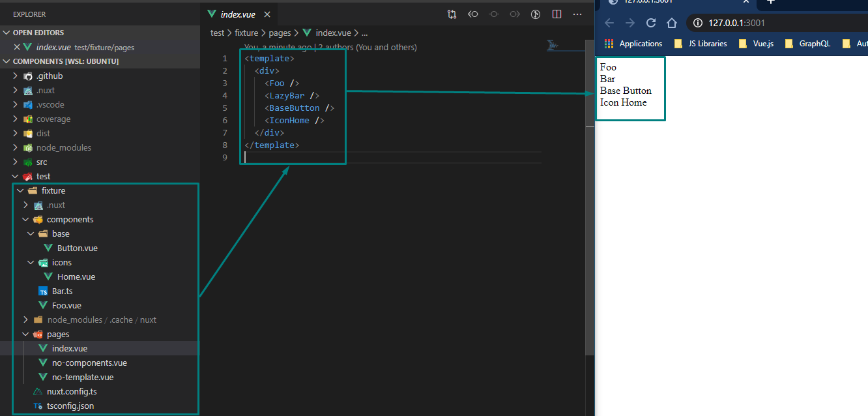Open the editor's more actions ellipsis

577,14
